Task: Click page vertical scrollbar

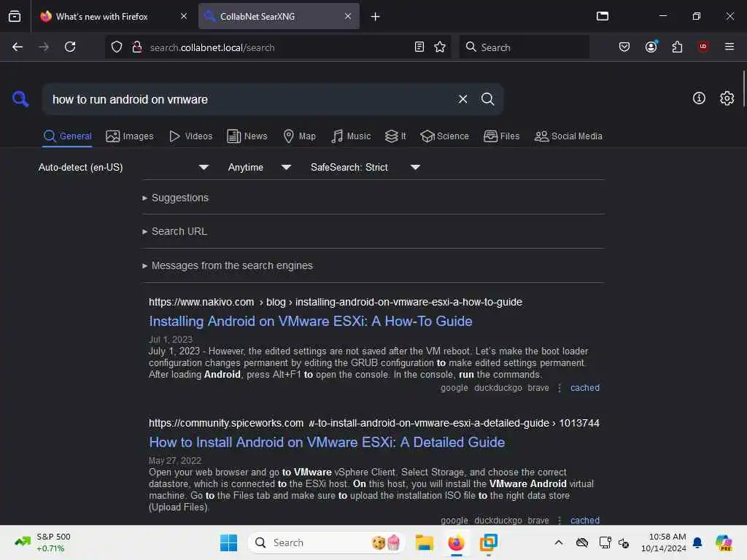Action: 743,88
